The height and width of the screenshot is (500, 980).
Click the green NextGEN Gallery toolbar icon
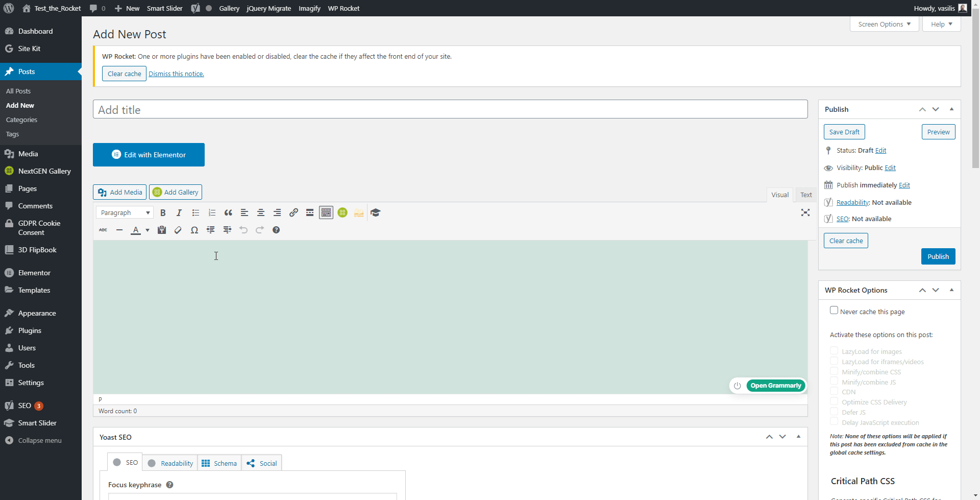(342, 213)
